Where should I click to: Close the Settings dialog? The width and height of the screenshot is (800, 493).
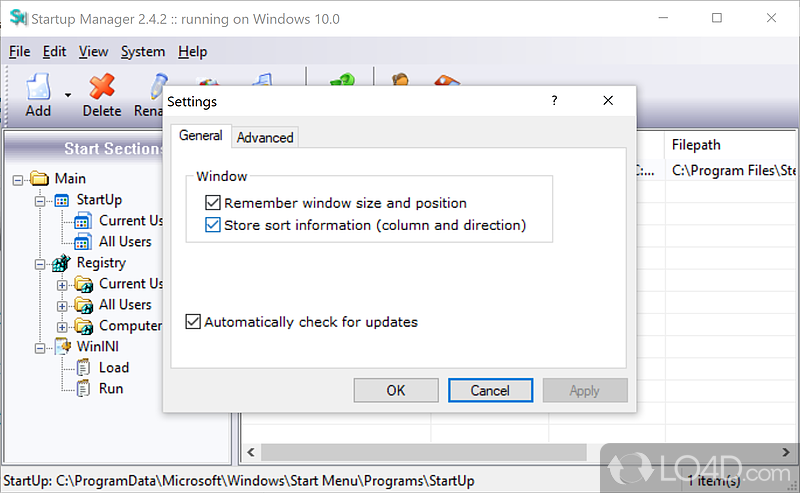click(x=608, y=101)
